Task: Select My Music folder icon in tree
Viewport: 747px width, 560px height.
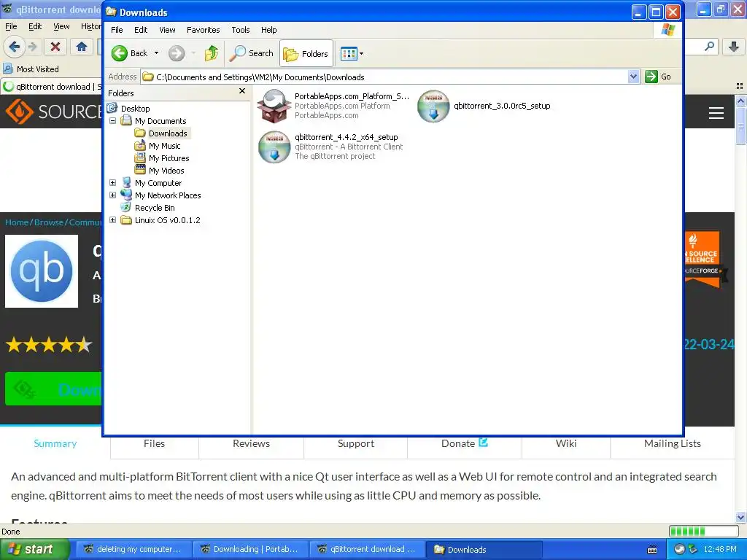Action: point(139,145)
